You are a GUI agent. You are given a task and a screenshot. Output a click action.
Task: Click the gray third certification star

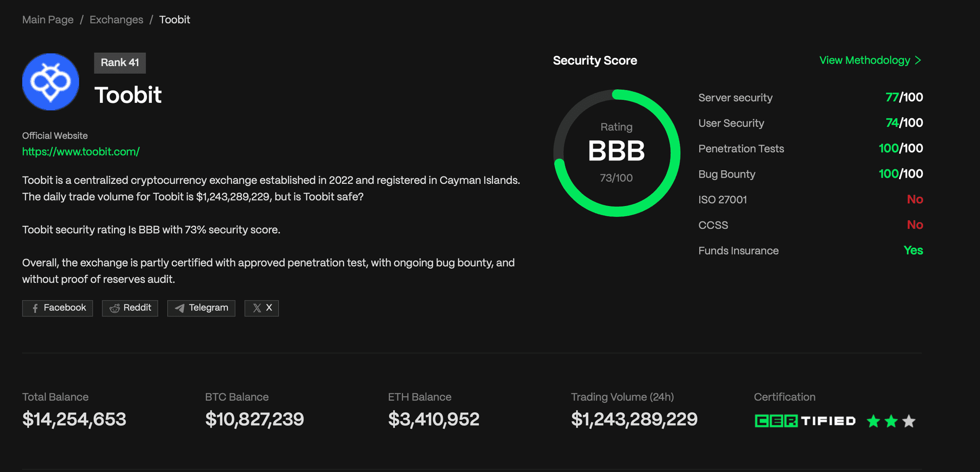[909, 421]
